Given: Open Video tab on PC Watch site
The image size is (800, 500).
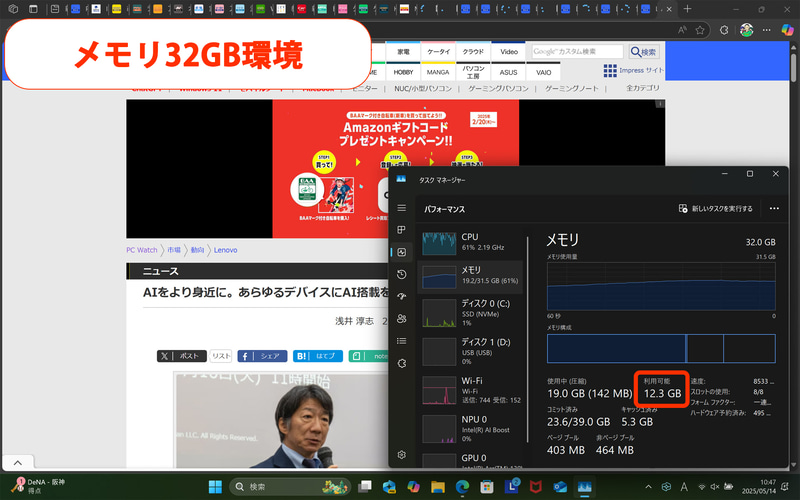Looking at the screenshot, I should pos(509,52).
